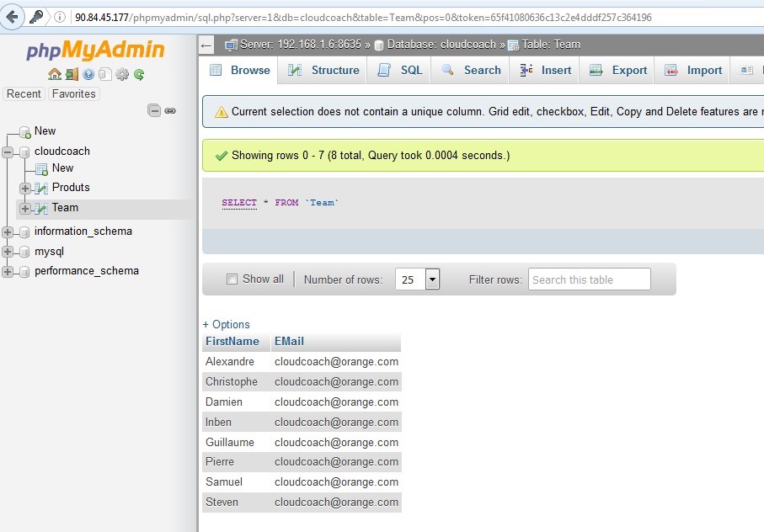Click the key icon in address bar
Viewport: 764px width, 532px height.
tap(36, 17)
